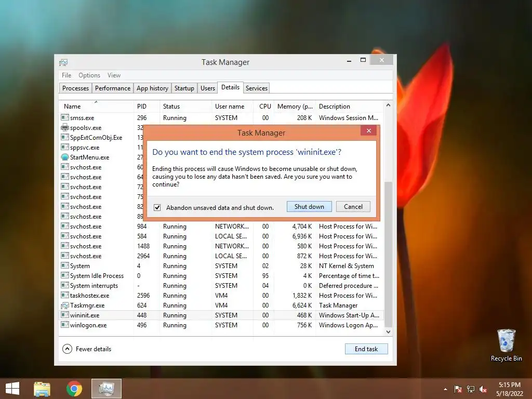Viewport: 532px width, 399px height.
Task: Click the sppsvc.exe process icon
Action: point(65,147)
